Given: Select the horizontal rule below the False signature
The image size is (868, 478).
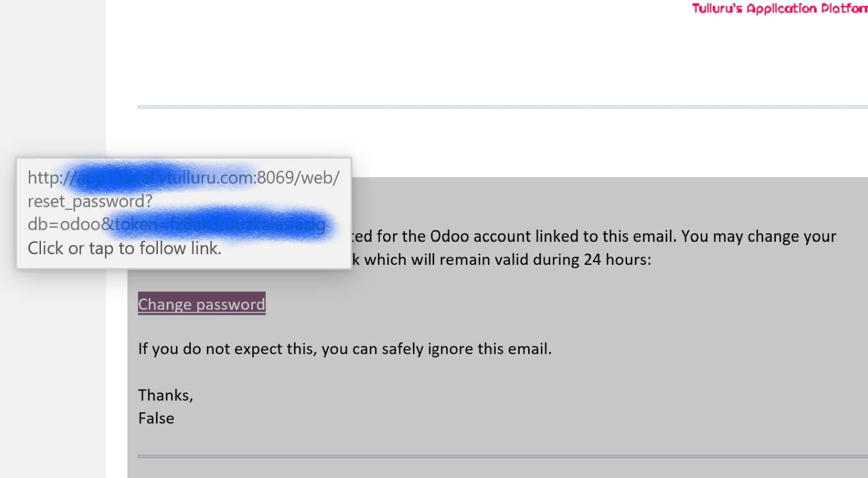Looking at the screenshot, I should click(503, 456).
